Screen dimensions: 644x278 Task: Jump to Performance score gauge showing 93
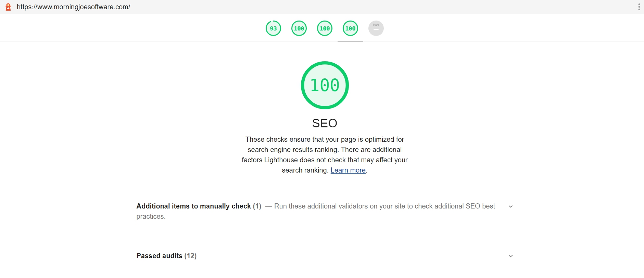coord(273,28)
